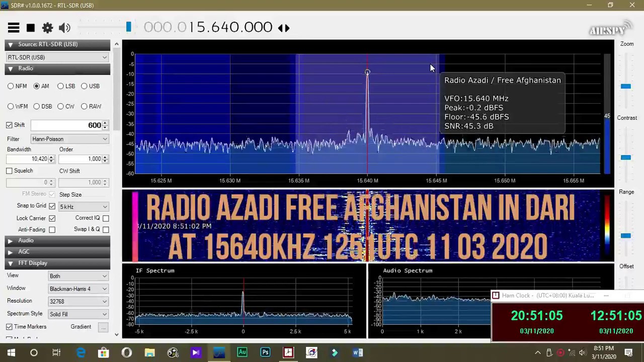Select WFM demodulation mode
The width and height of the screenshot is (644, 362).
tap(11, 106)
